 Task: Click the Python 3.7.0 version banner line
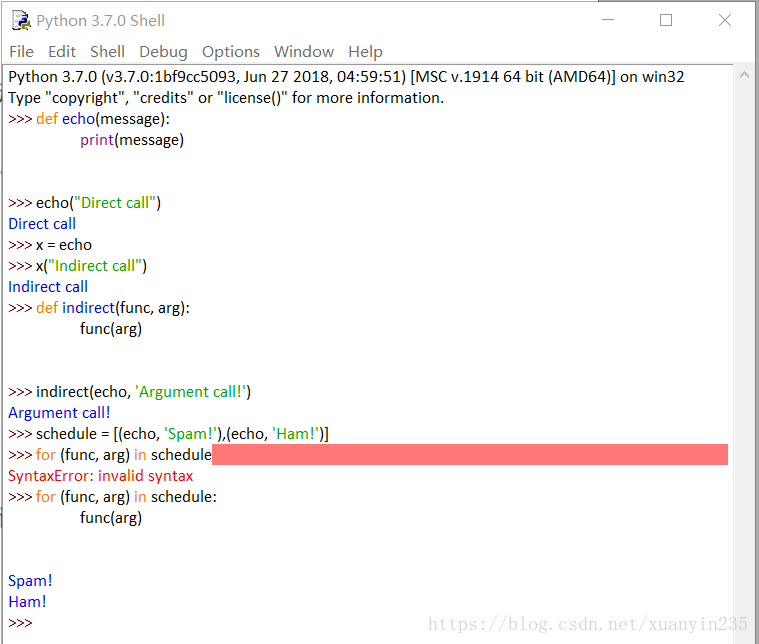346,77
